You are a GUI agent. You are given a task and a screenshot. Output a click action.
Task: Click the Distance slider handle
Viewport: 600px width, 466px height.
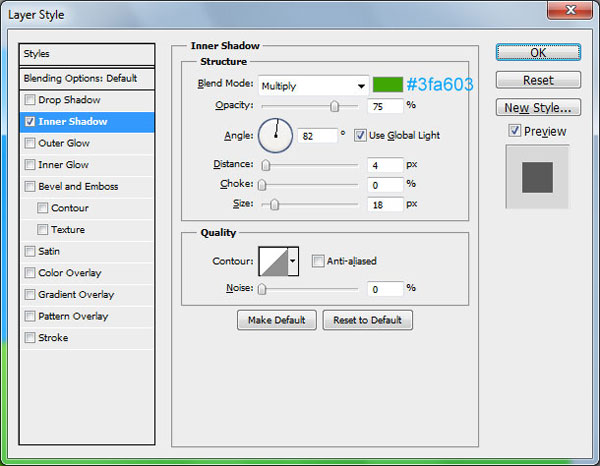[266, 165]
